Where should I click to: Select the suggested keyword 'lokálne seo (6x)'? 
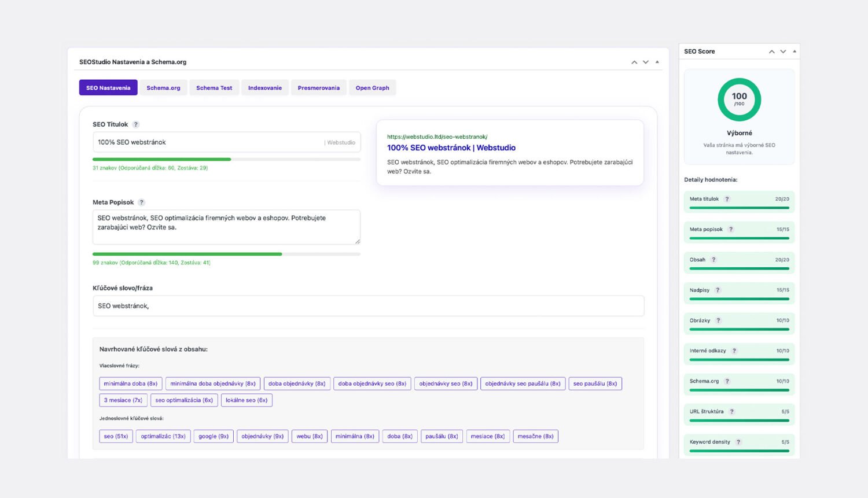click(247, 400)
